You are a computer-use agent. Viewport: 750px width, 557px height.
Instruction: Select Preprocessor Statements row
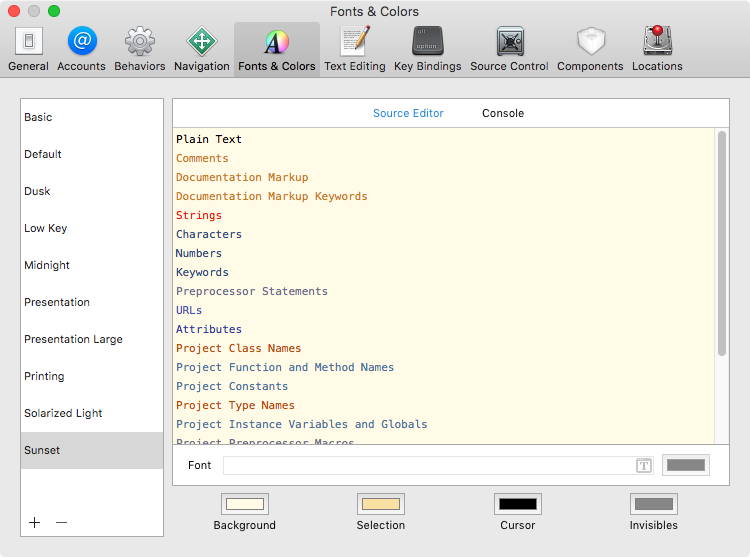click(x=443, y=291)
